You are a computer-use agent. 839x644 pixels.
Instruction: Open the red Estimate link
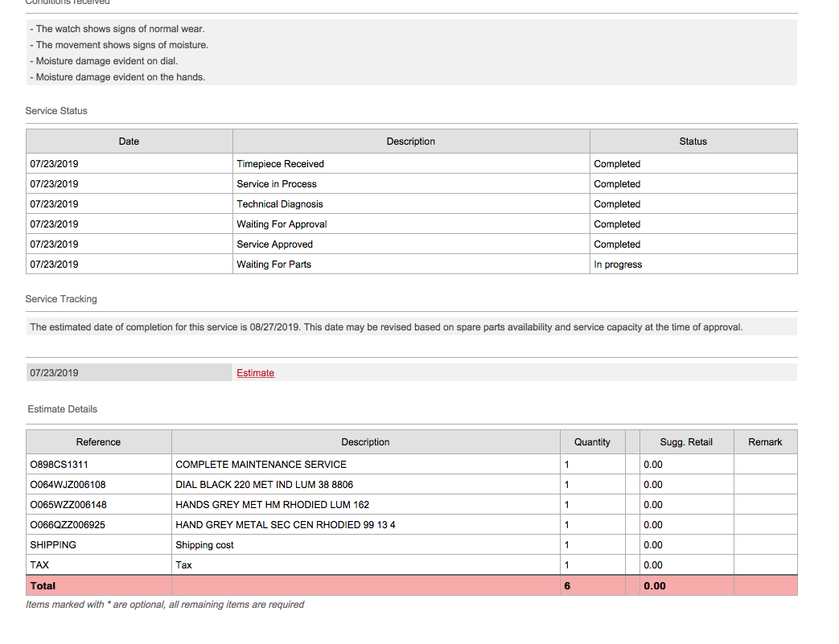(x=255, y=373)
